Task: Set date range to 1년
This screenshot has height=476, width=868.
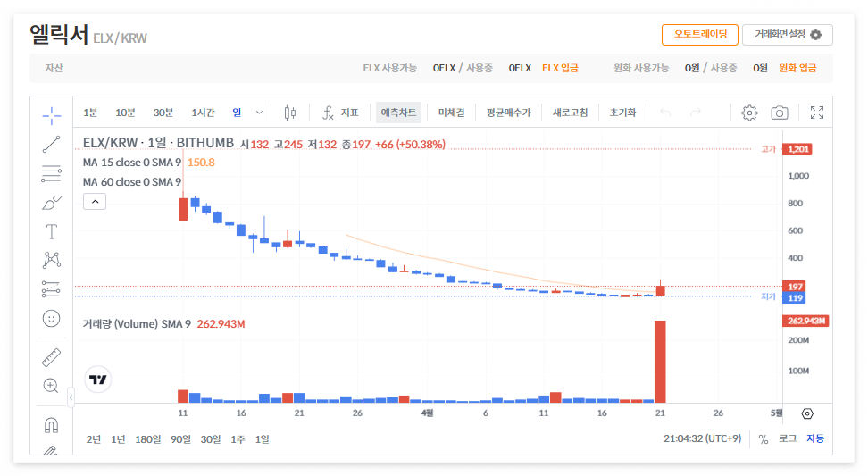Action: (x=118, y=439)
